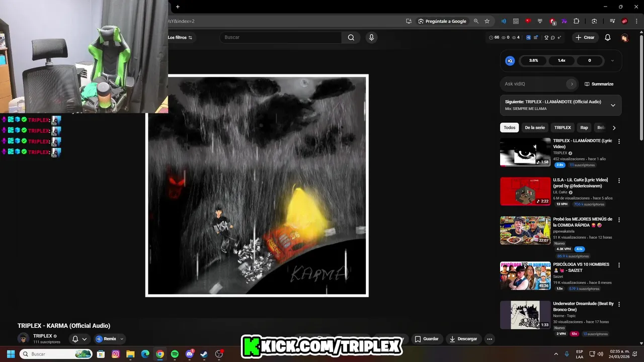
Task: Select the Todos chip
Action: point(510,128)
